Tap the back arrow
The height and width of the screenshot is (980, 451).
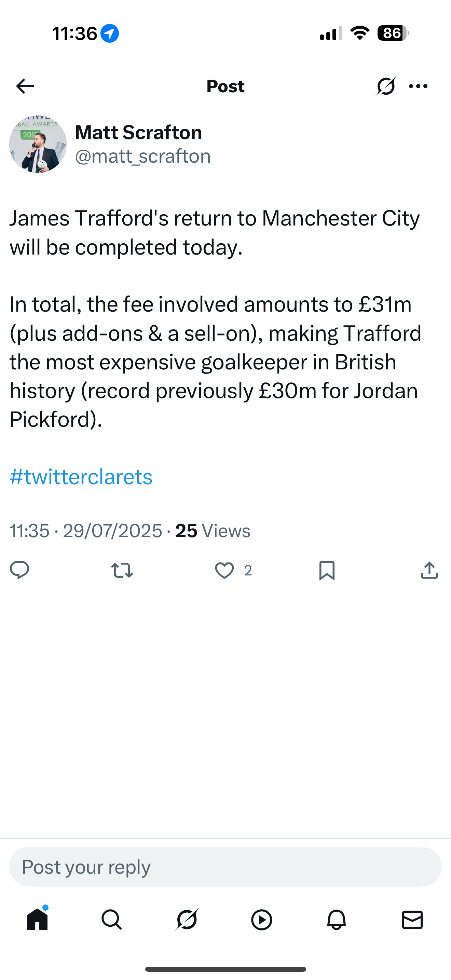click(25, 86)
